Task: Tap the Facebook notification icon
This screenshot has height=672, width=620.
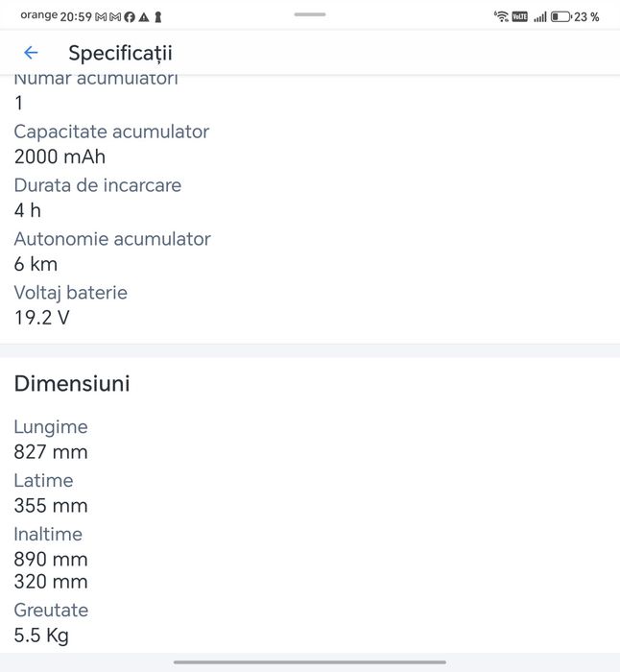Action: (130, 17)
